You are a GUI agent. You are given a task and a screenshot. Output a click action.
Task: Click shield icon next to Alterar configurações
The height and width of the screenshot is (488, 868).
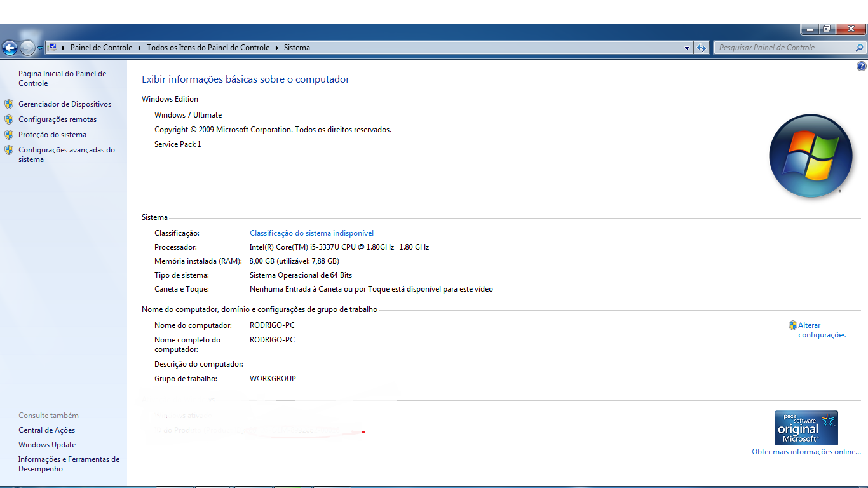pyautogui.click(x=793, y=325)
